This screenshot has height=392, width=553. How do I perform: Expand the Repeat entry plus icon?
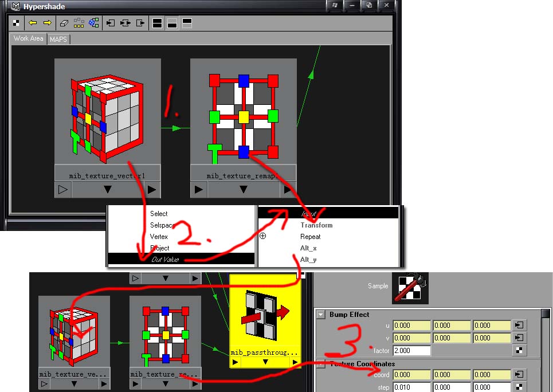[262, 236]
